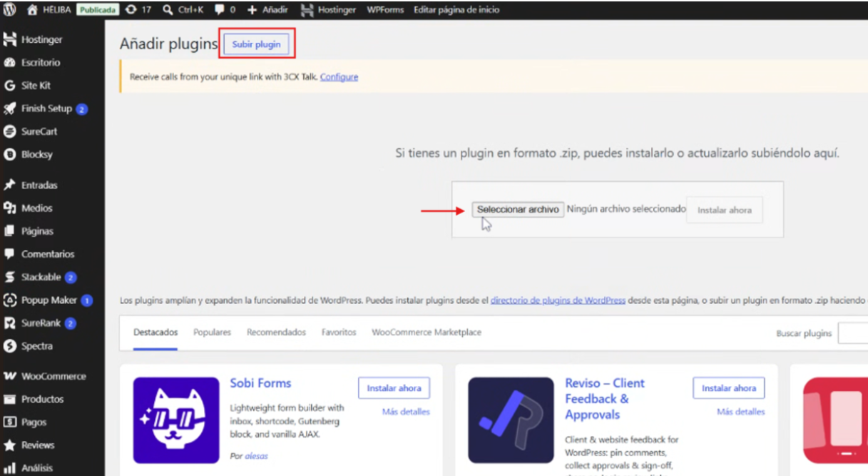Open author alesas link

coord(257,456)
